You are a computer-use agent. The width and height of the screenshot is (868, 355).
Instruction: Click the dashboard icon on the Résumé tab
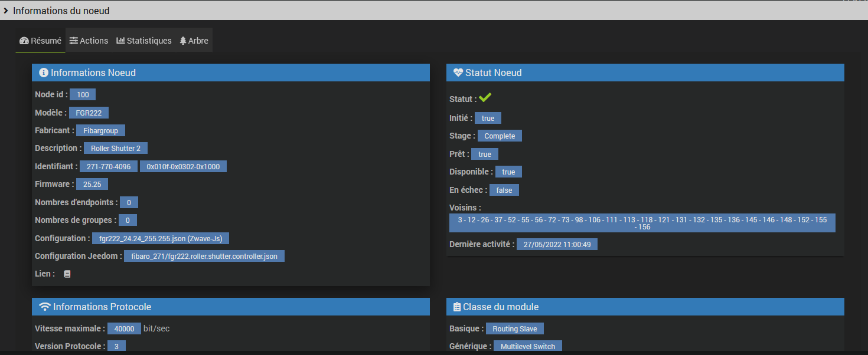[x=24, y=41]
